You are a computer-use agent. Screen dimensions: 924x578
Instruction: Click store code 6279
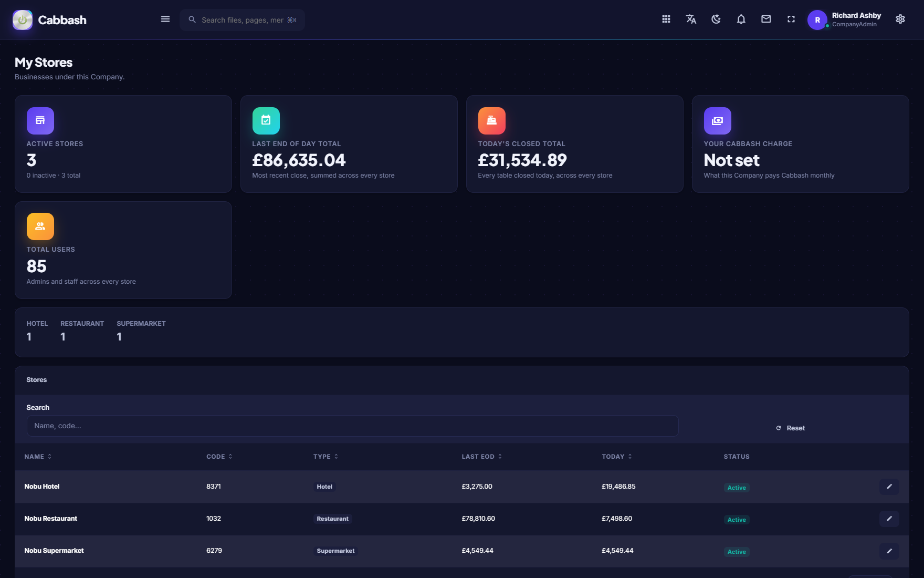tap(214, 551)
